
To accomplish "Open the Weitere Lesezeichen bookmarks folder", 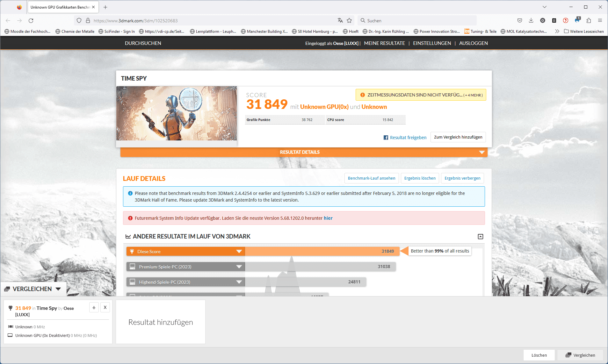I will coord(584,31).
